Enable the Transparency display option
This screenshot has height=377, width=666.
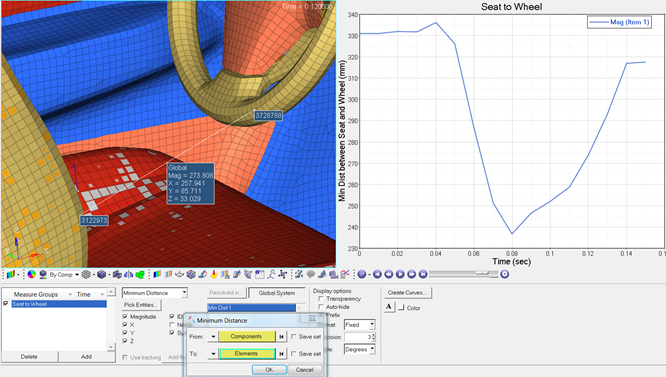click(x=321, y=298)
